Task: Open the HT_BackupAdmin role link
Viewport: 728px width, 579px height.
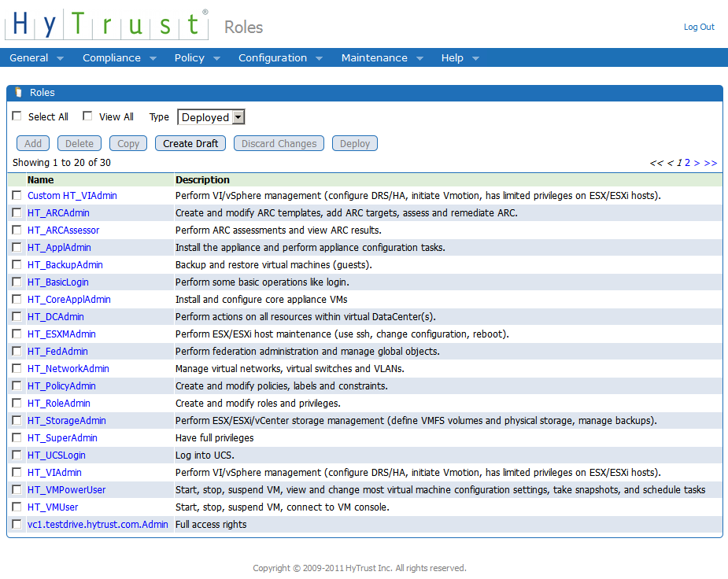Action: (65, 264)
